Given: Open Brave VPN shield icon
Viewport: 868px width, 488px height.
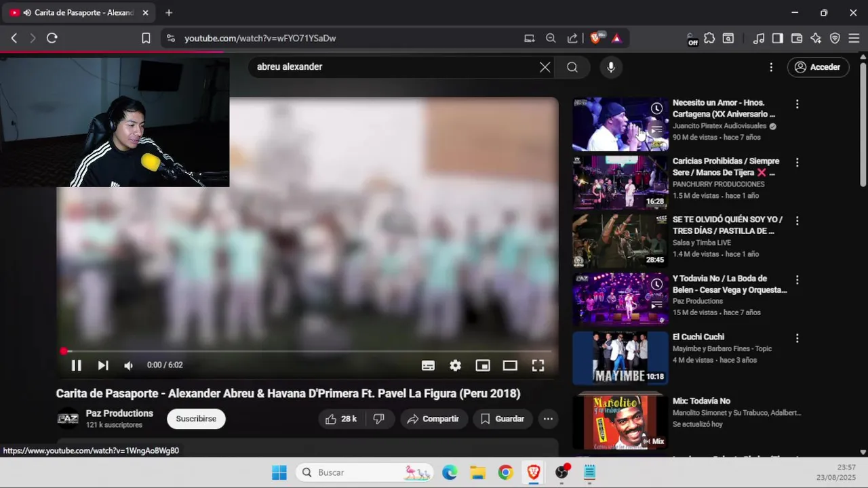Looking at the screenshot, I should pyautogui.click(x=835, y=39).
